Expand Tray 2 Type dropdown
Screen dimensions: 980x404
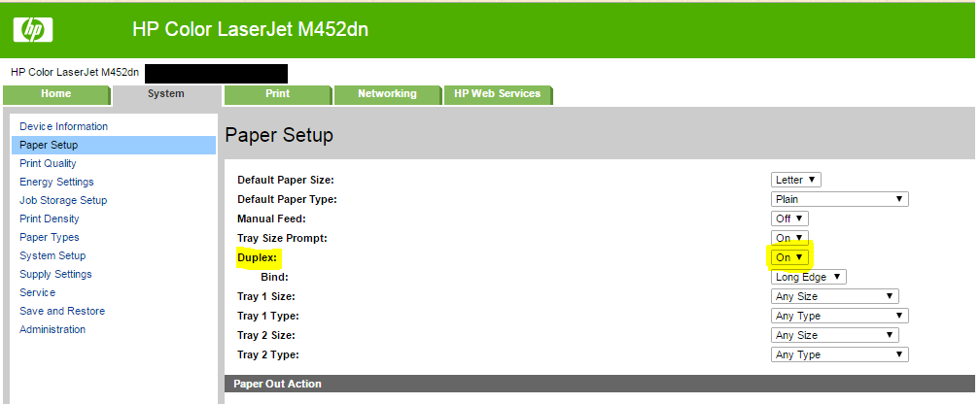click(x=839, y=354)
